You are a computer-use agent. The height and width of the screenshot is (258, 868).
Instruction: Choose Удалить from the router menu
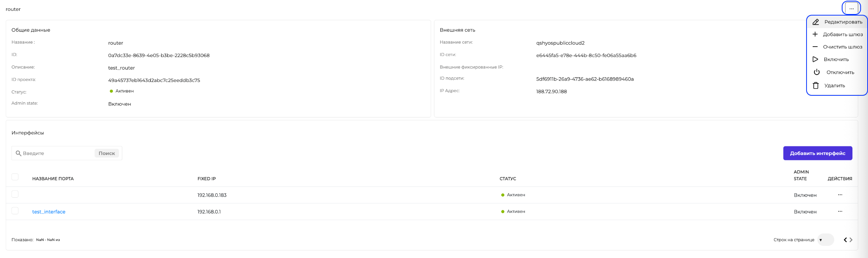834,86
